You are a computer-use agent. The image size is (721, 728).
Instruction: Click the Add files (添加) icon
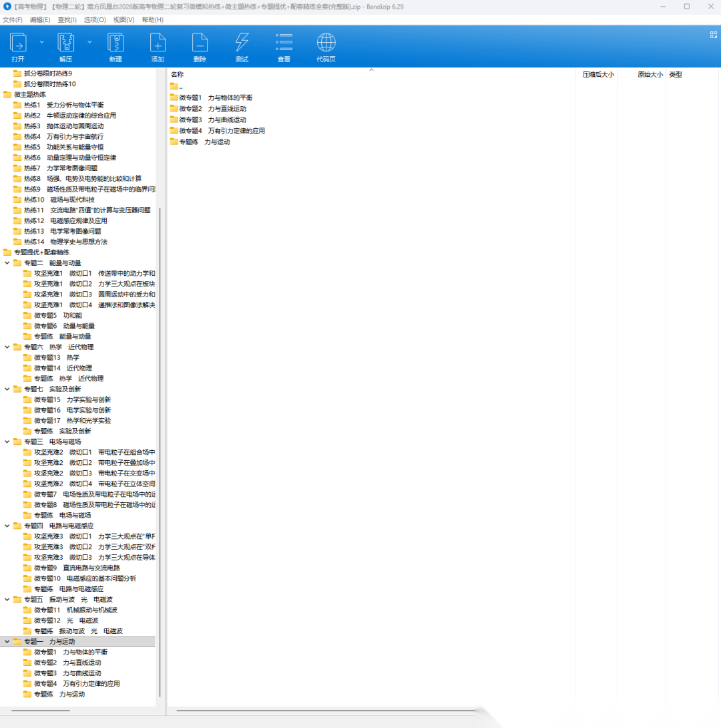tap(158, 43)
